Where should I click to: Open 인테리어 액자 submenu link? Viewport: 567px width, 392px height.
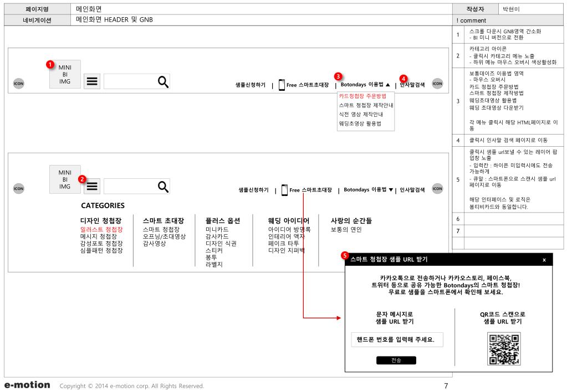coord(287,236)
